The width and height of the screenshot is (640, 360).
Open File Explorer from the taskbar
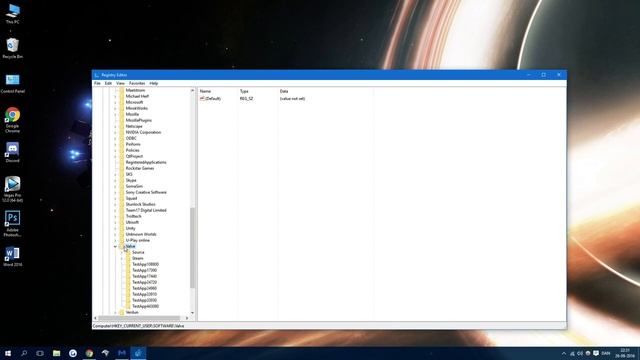click(x=56, y=353)
